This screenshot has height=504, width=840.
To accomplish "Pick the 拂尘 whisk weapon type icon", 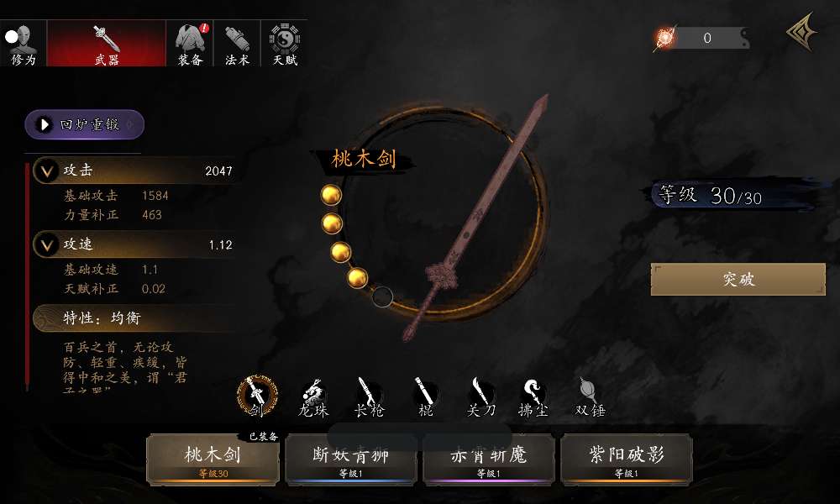I will tap(533, 398).
